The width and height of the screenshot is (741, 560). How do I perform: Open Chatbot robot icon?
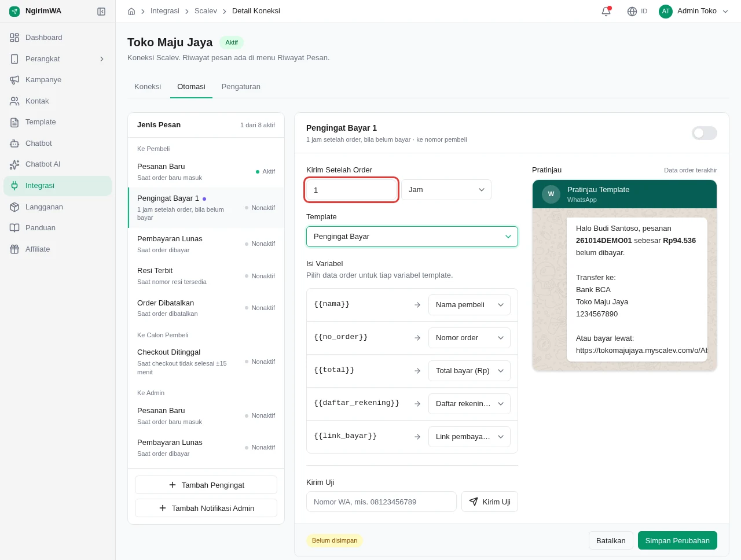coord(14,143)
